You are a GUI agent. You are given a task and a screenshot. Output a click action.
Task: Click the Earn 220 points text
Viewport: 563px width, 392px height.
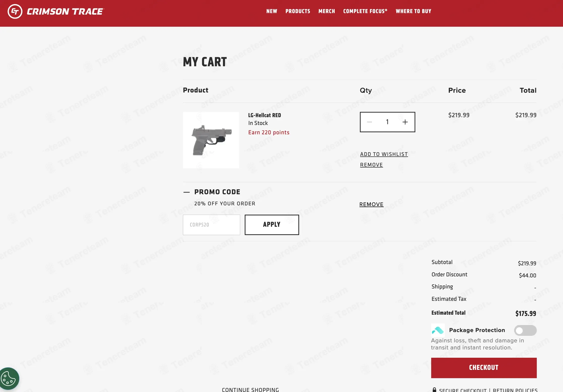point(269,133)
